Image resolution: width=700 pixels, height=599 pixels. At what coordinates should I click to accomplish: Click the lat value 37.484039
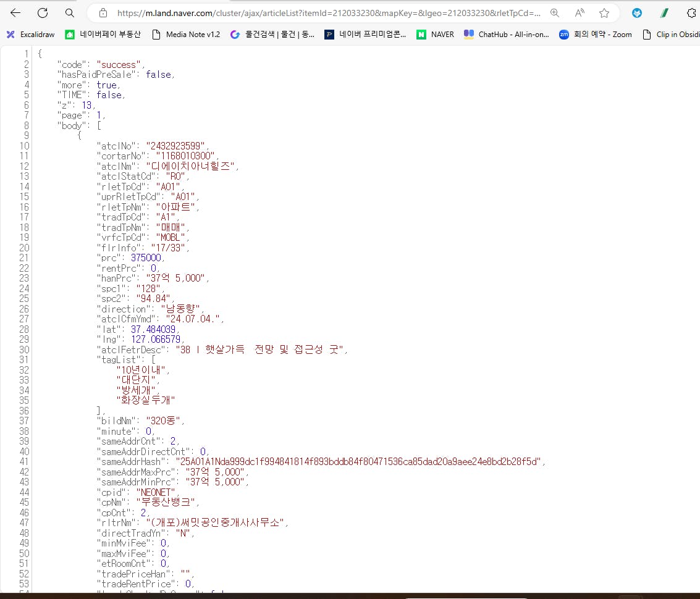coord(153,329)
